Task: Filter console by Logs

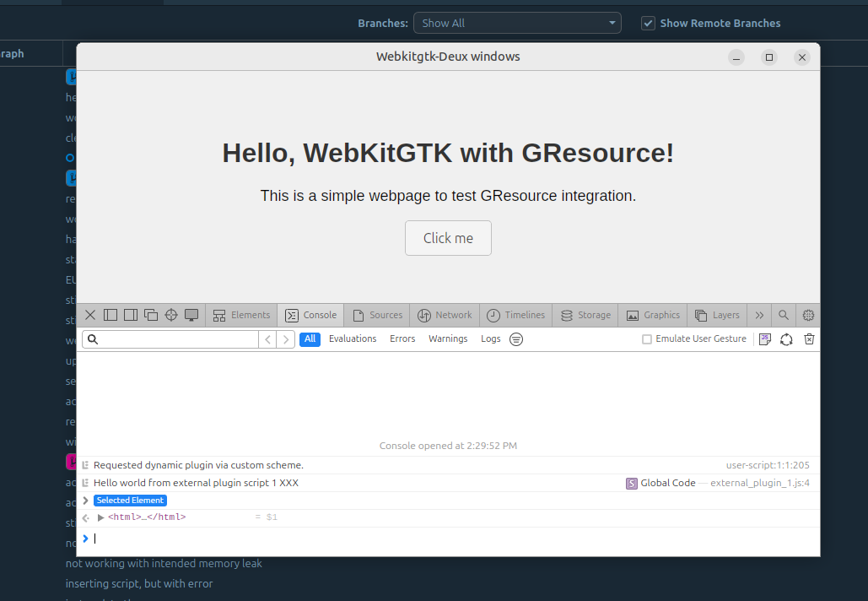Action: click(490, 339)
